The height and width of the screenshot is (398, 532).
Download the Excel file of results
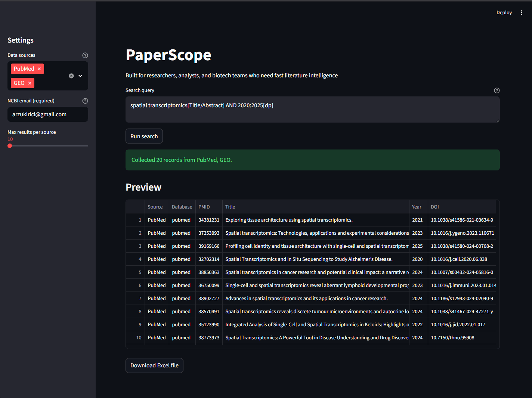click(154, 365)
